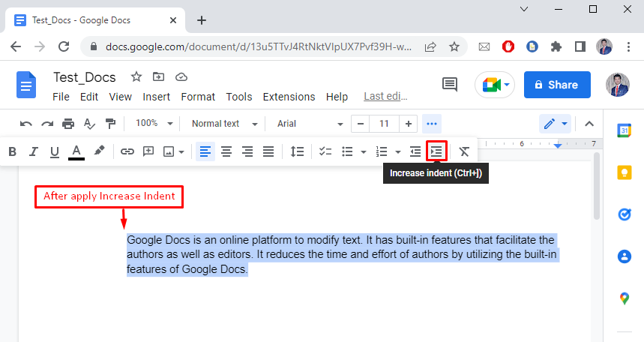Image resolution: width=644 pixels, height=342 pixels.
Task: Open the highlight color tool
Action: [99, 151]
